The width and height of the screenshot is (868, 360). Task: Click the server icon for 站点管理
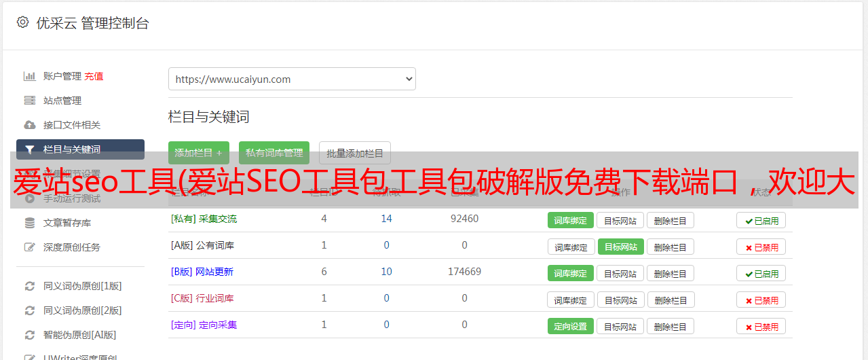tap(30, 101)
